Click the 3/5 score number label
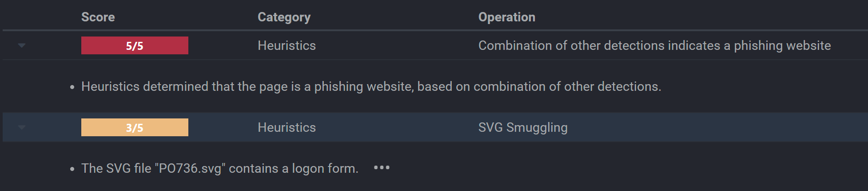This screenshot has height=191, width=868. point(135,128)
